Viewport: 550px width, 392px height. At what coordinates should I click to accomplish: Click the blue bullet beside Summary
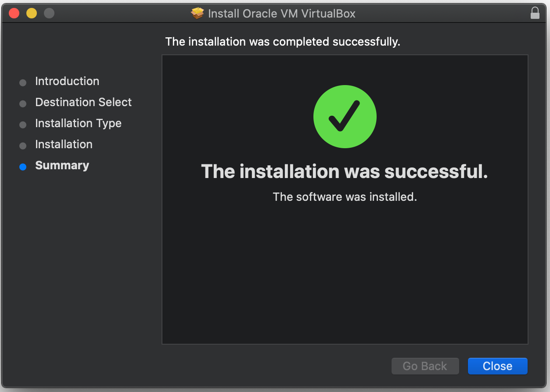23,167
